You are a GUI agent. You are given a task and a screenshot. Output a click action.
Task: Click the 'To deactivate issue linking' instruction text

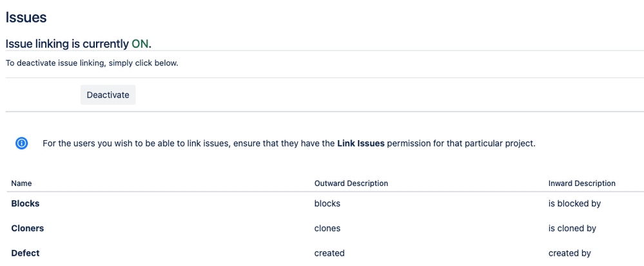coord(92,64)
